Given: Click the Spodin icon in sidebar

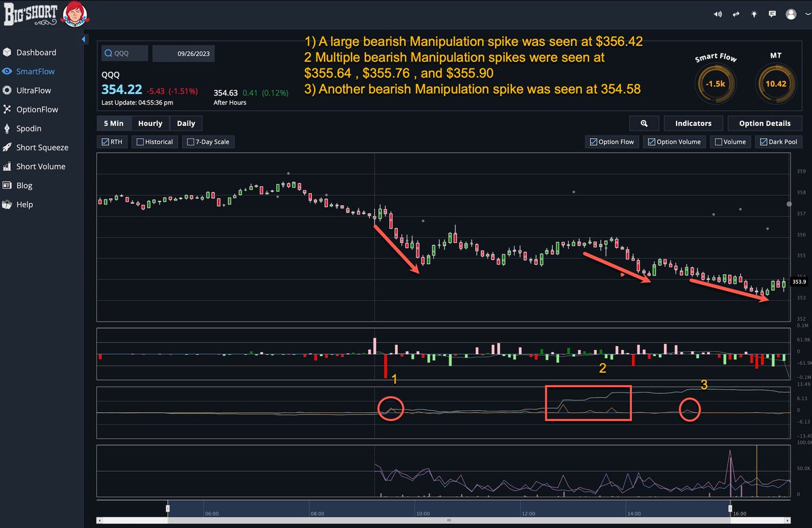Looking at the screenshot, I should pyautogui.click(x=7, y=128).
